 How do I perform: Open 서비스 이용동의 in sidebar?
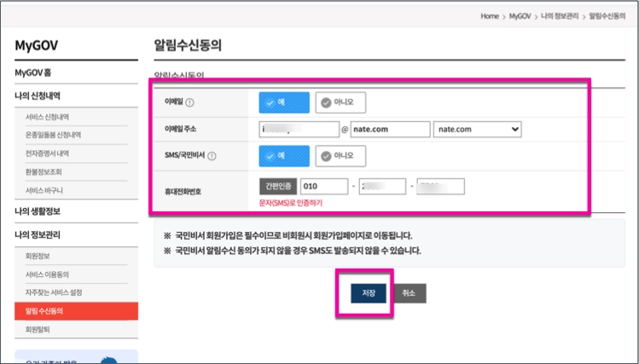pyautogui.click(x=47, y=274)
